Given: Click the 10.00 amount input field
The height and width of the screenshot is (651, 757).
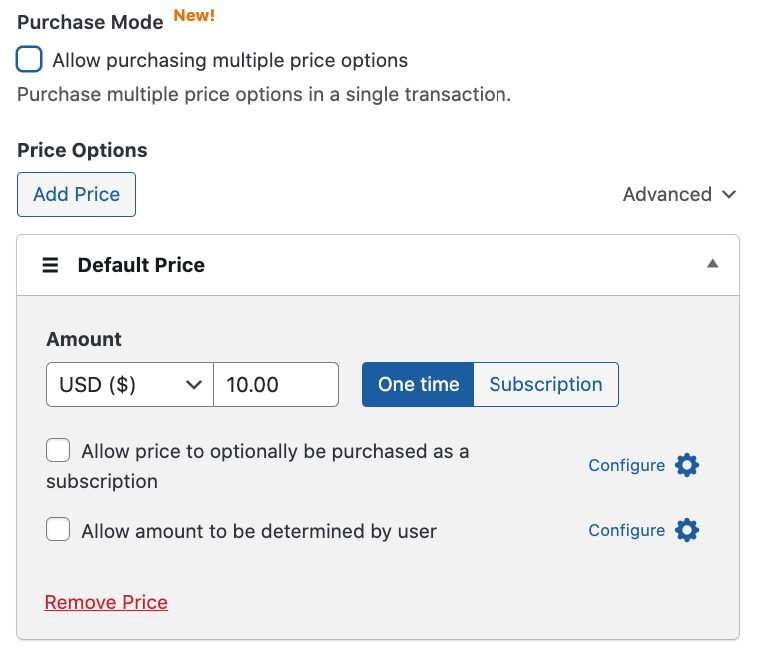Looking at the screenshot, I should click(x=276, y=384).
